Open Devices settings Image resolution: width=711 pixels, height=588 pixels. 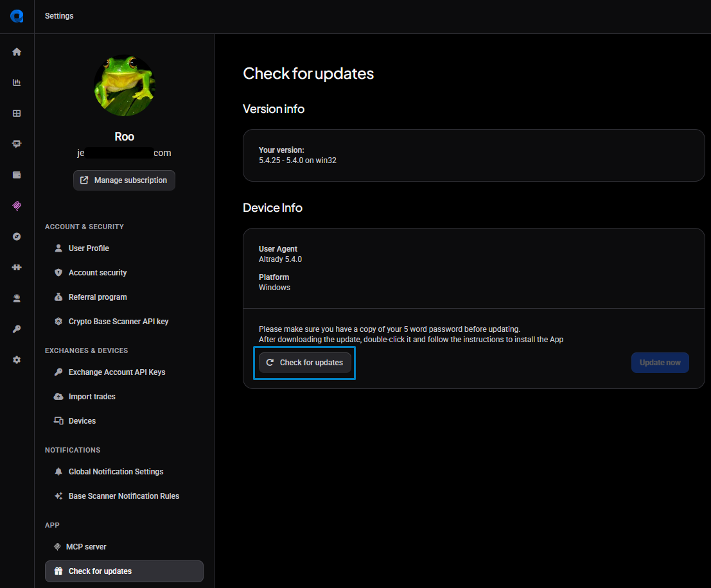click(124, 420)
